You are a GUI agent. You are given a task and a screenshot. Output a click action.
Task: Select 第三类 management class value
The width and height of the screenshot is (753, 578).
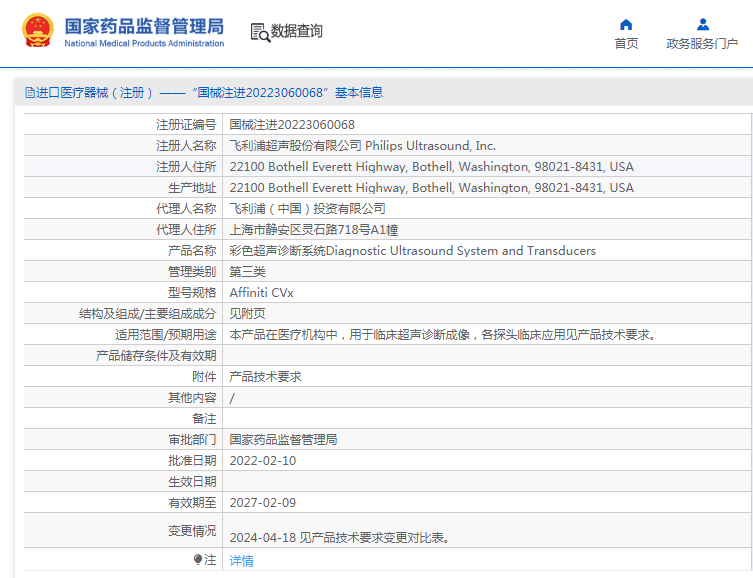coord(247,272)
